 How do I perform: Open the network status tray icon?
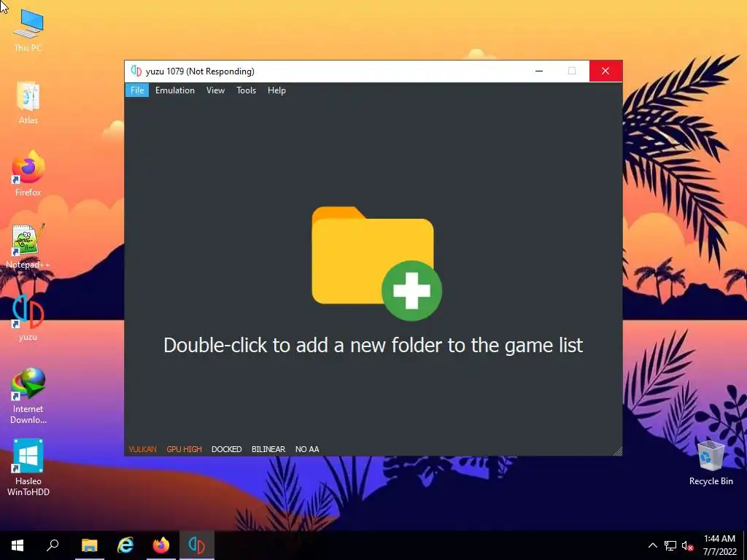point(670,545)
